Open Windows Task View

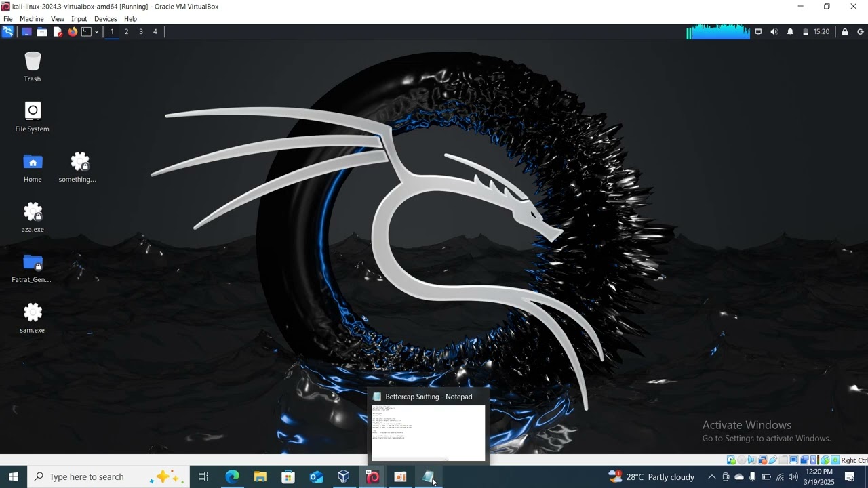click(x=203, y=476)
